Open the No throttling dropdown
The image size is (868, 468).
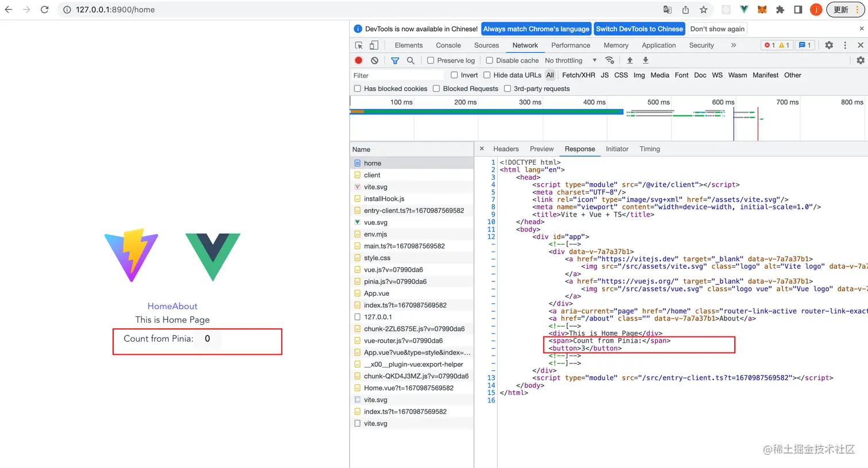pos(571,60)
